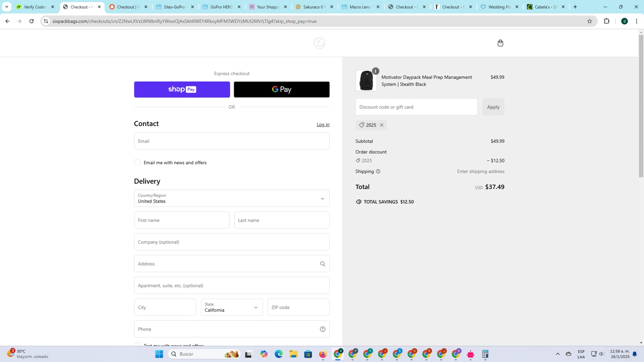Click the Address field
This screenshot has width=644, height=362.
pos(232,264)
